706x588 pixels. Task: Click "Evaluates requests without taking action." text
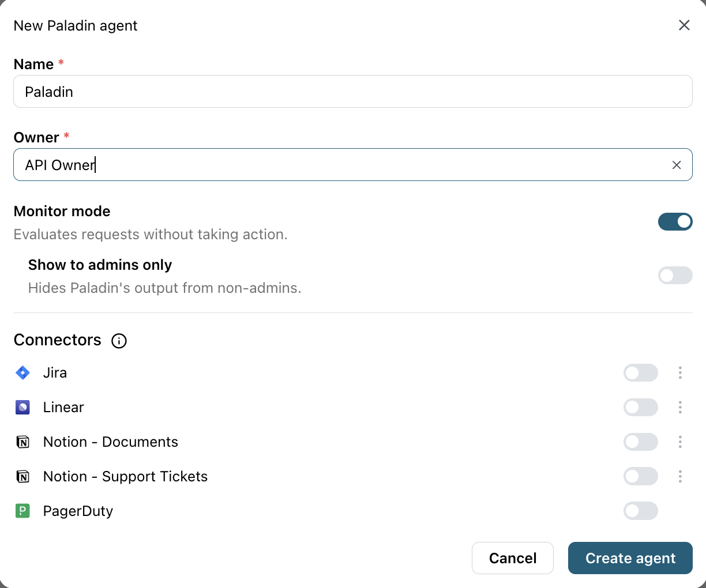tap(151, 235)
